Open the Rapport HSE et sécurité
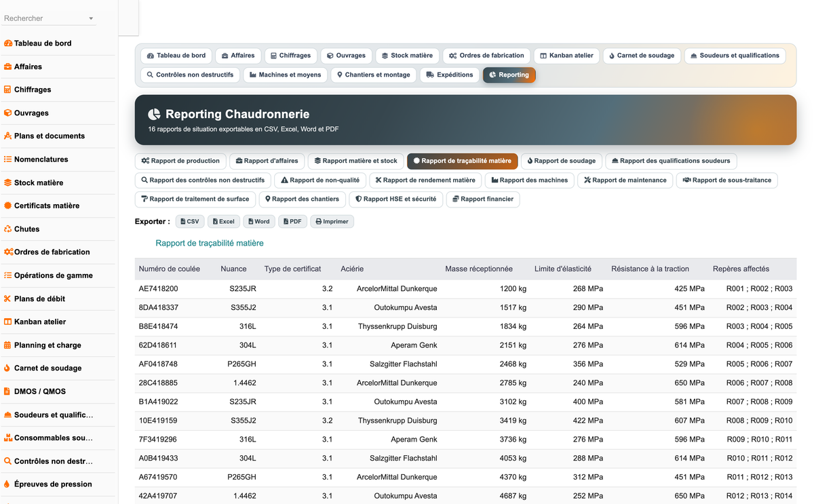814x504 pixels. [395, 199]
